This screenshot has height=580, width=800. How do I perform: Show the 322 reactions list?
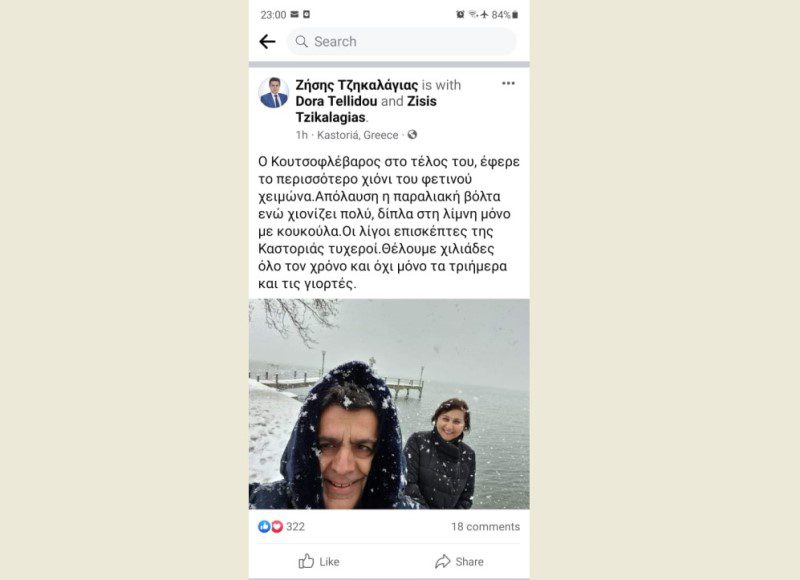(x=295, y=526)
